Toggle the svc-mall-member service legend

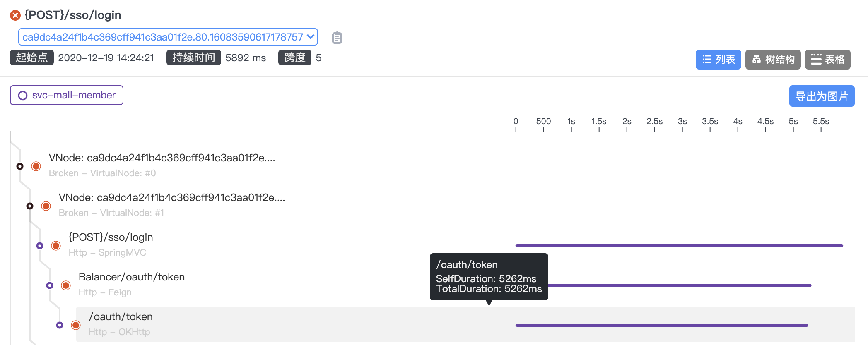(67, 95)
